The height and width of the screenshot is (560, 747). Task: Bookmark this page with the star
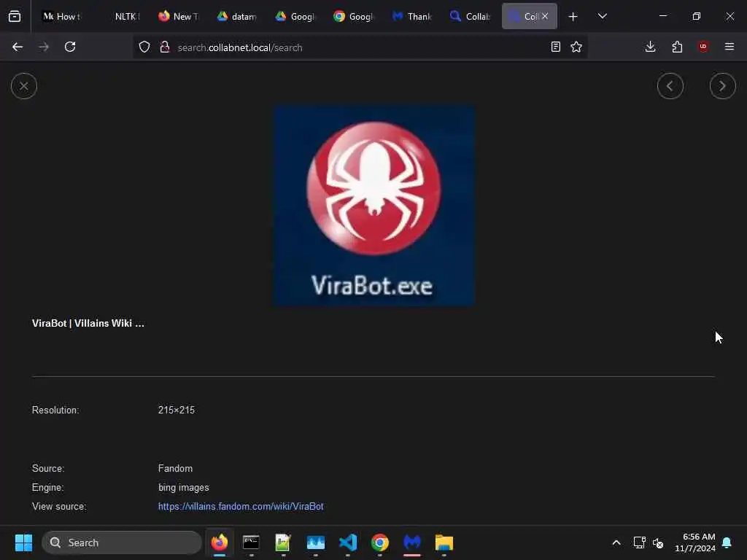tap(576, 47)
